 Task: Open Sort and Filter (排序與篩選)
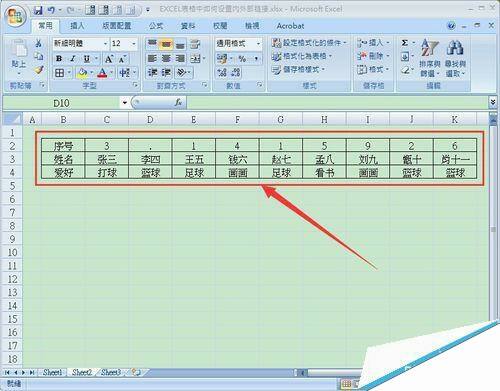click(x=430, y=57)
